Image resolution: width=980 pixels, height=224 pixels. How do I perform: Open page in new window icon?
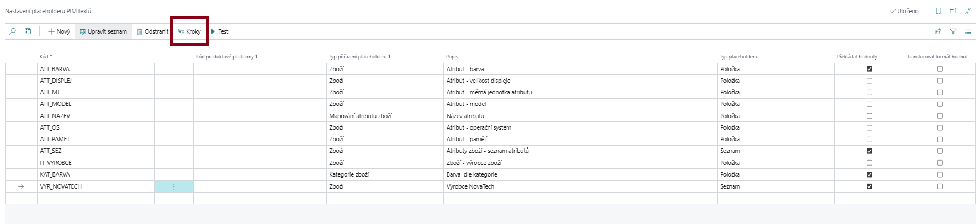tap(953, 11)
